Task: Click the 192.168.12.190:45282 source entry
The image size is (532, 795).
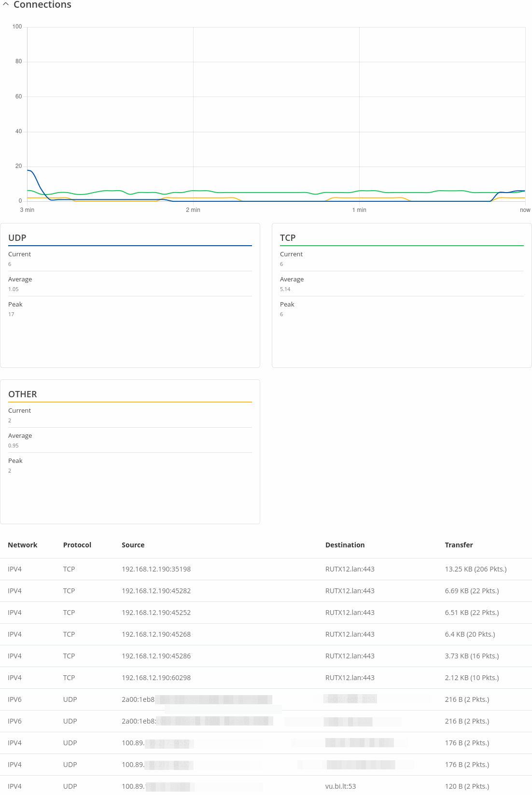Action: 156,591
